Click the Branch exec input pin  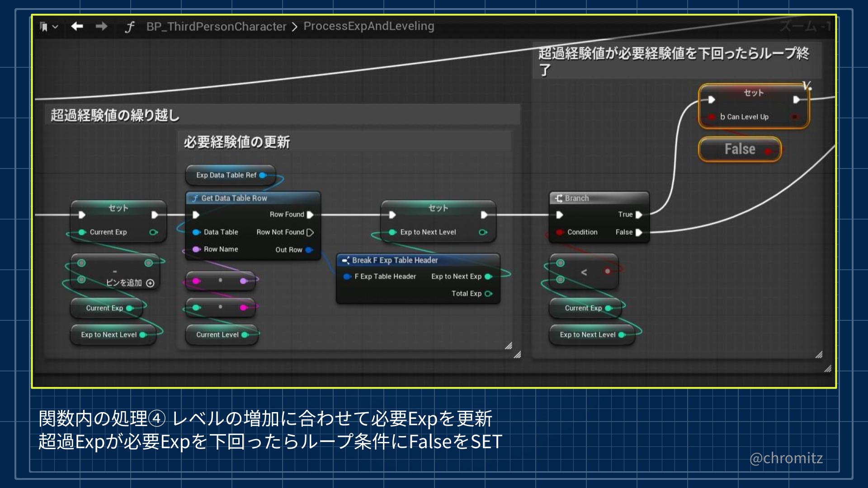coord(560,215)
